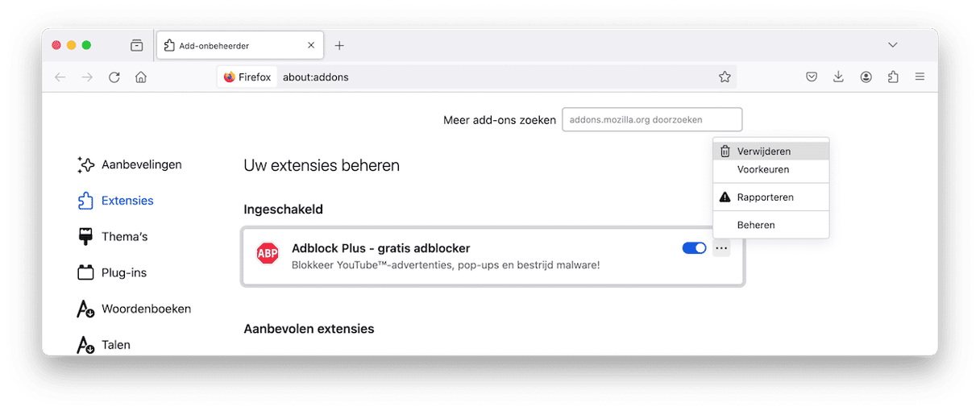Open a new tab with the plus button
The width and height of the screenshot is (980, 411).
(339, 46)
